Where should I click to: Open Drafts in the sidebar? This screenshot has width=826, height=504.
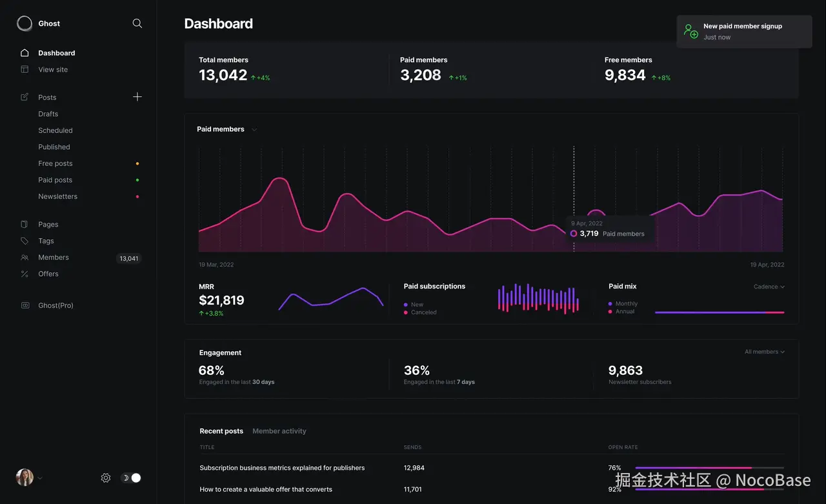48,114
